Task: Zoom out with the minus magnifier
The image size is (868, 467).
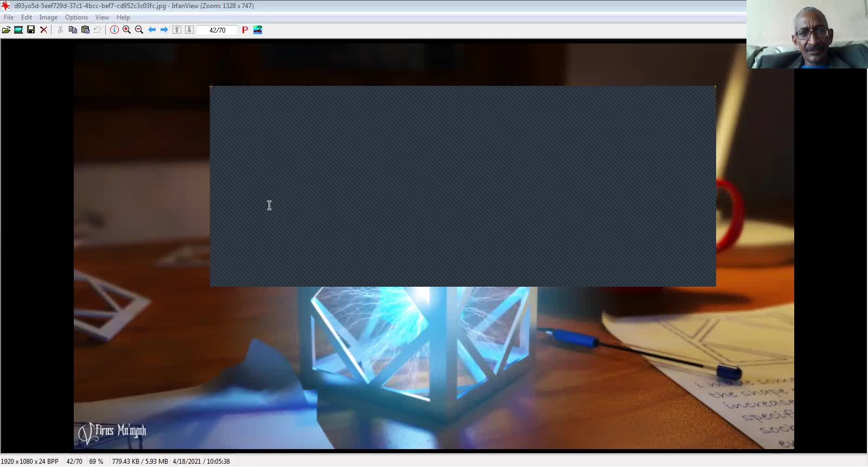Action: pyautogui.click(x=139, y=30)
